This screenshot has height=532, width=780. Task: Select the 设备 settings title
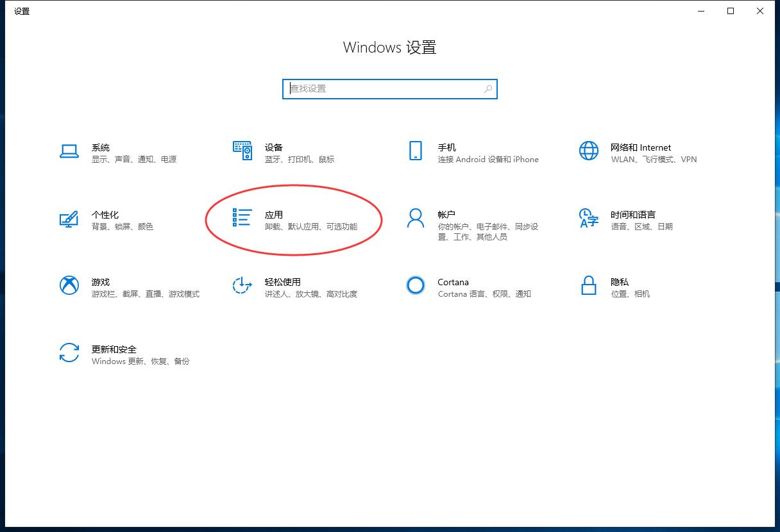point(274,147)
